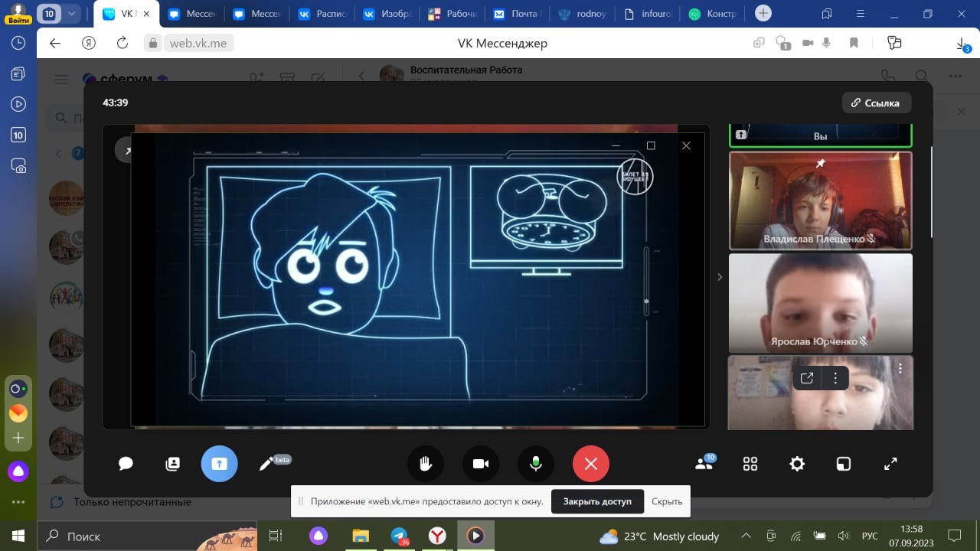Open browser history from the sidebar clock

point(18,44)
